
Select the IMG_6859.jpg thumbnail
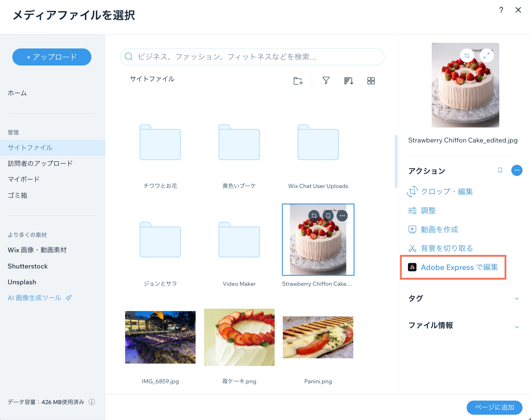pos(160,337)
